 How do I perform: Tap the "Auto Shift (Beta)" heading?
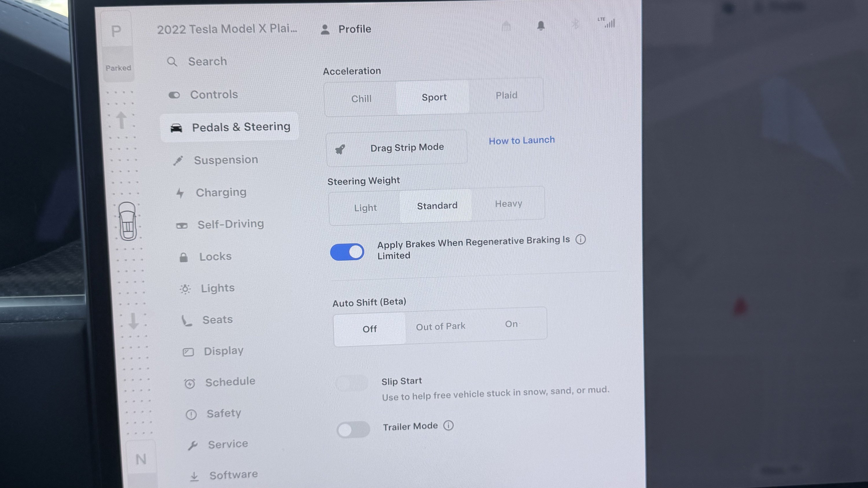369,302
